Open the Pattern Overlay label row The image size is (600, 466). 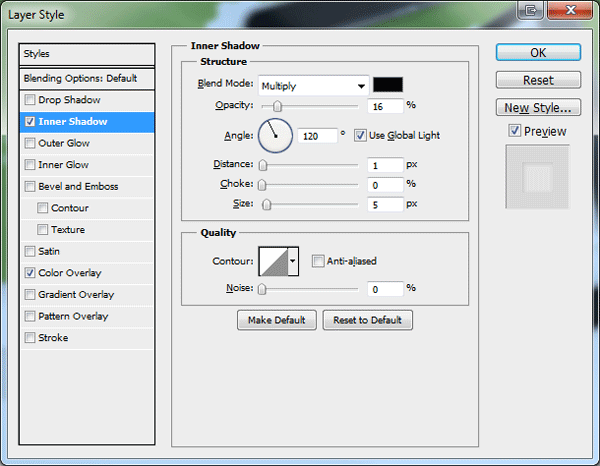(x=73, y=316)
